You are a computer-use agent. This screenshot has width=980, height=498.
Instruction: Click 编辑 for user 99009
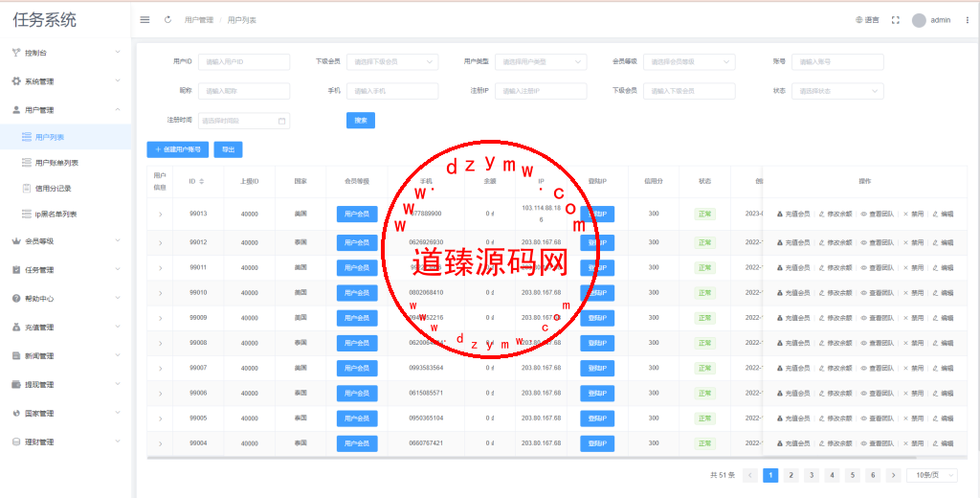(943, 318)
